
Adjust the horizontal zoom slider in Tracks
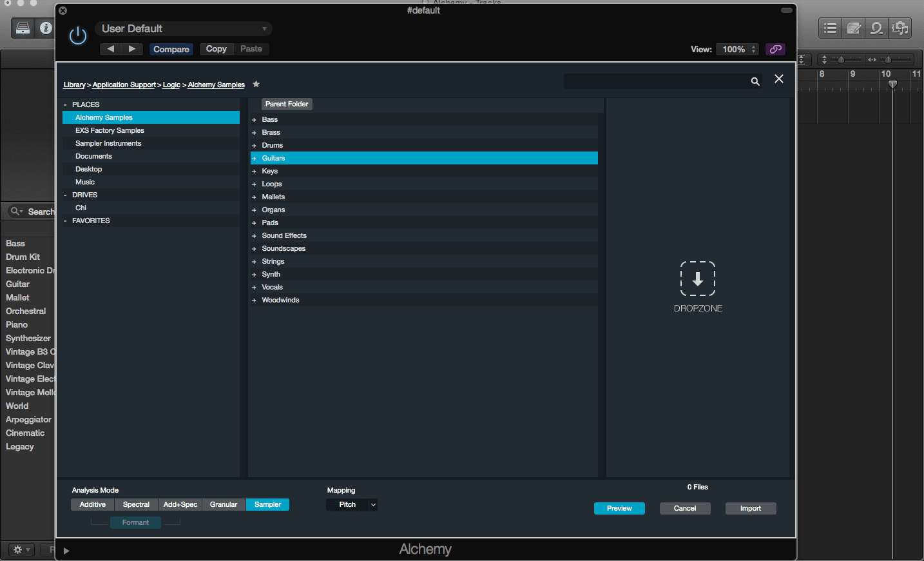click(x=888, y=59)
